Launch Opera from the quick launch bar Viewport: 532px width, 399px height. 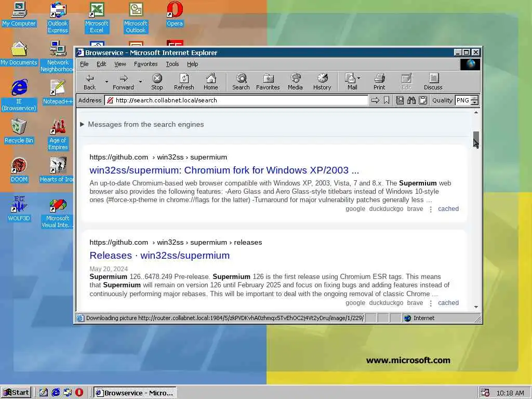click(x=79, y=393)
